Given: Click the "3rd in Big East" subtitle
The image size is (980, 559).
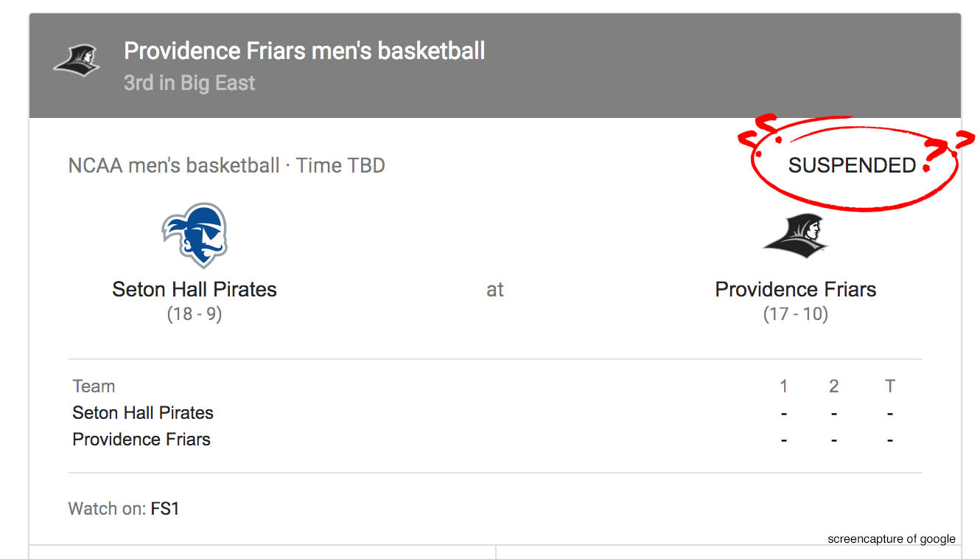Looking at the screenshot, I should [x=189, y=83].
